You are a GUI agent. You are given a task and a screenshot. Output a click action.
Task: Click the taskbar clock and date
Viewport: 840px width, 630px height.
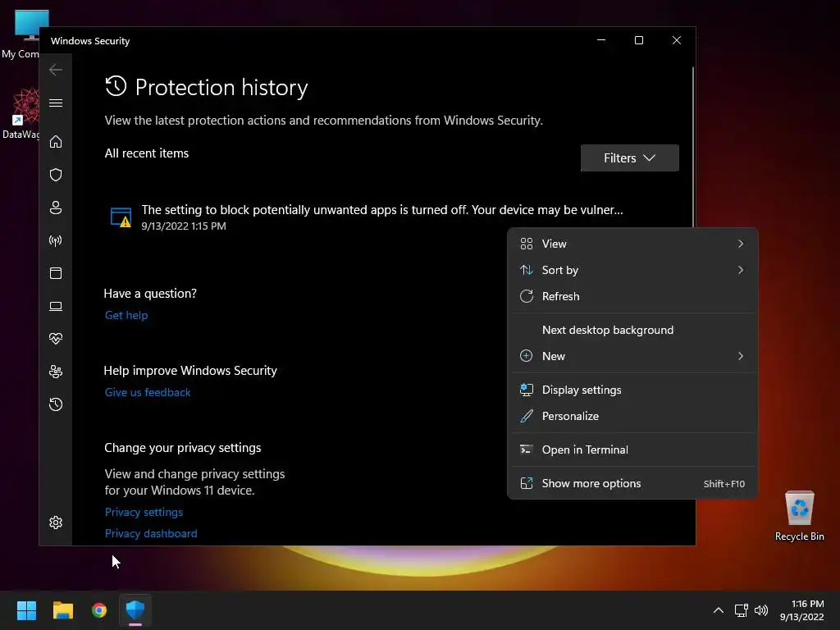[802, 610]
